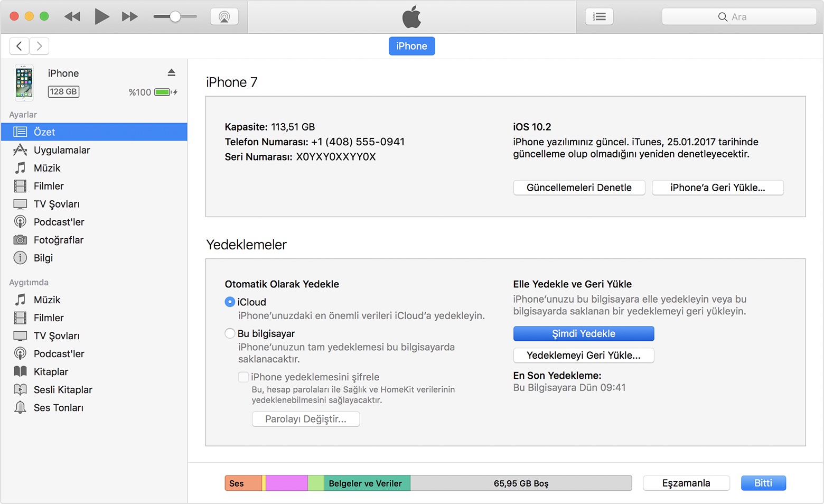824x504 pixels.
Task: Start playback with the play button
Action: [x=102, y=16]
